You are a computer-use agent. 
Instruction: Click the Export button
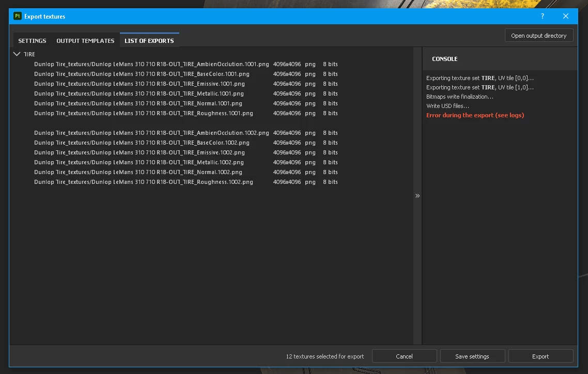[x=540, y=356]
